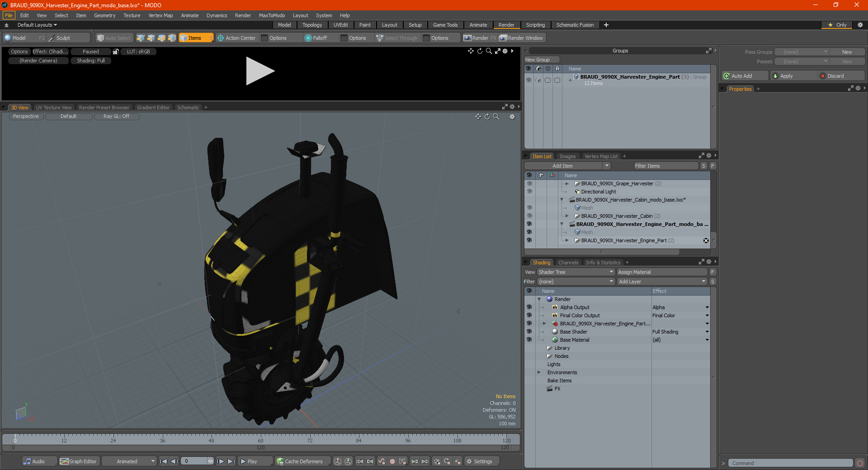This screenshot has height=470, width=868.
Task: Go to first frame
Action: (164, 461)
